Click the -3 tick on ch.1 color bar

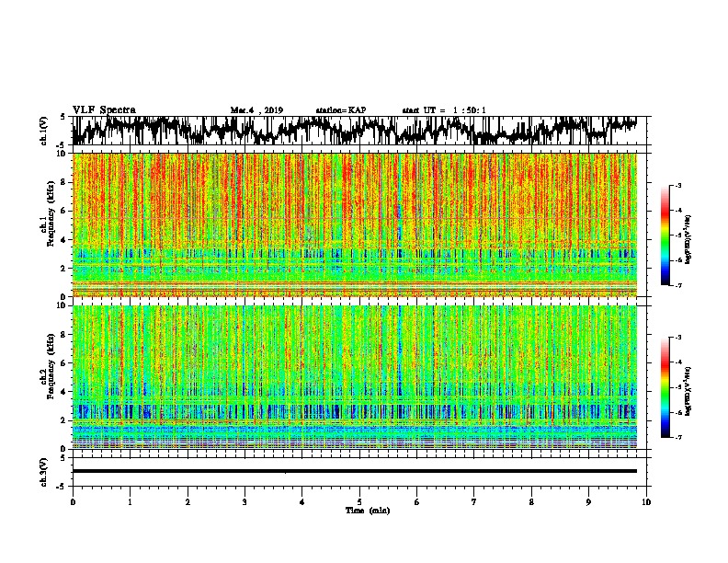pos(677,186)
